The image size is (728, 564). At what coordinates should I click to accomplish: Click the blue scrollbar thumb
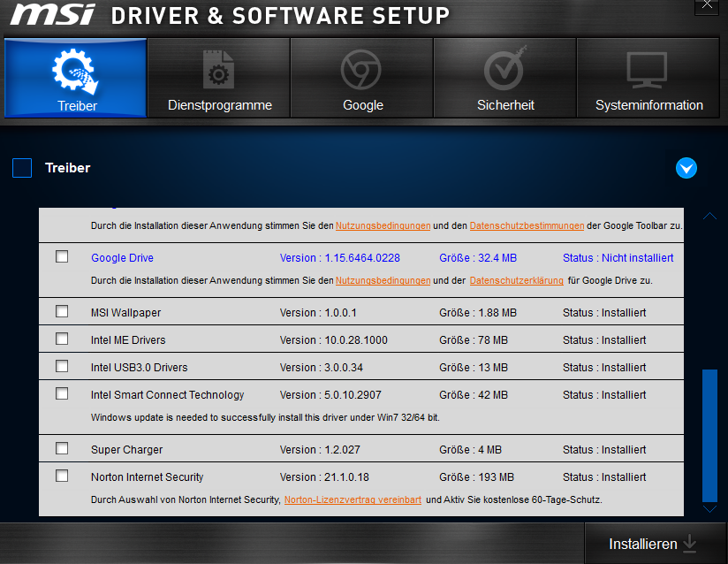[710, 436]
